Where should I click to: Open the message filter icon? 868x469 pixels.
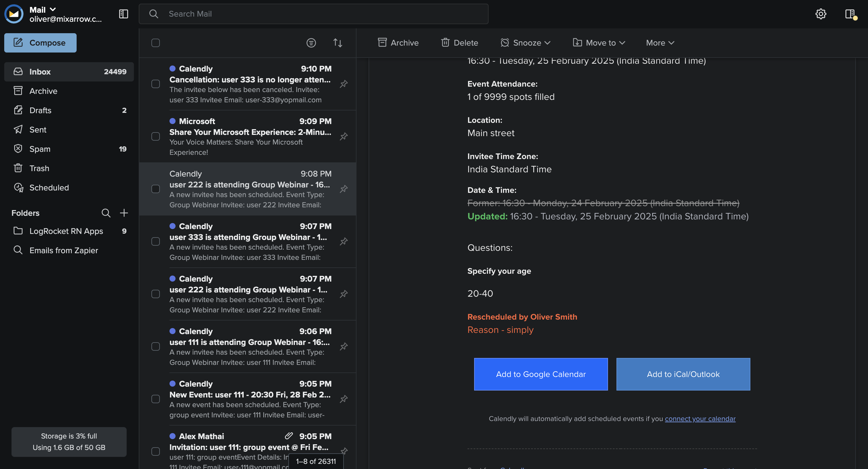click(311, 43)
